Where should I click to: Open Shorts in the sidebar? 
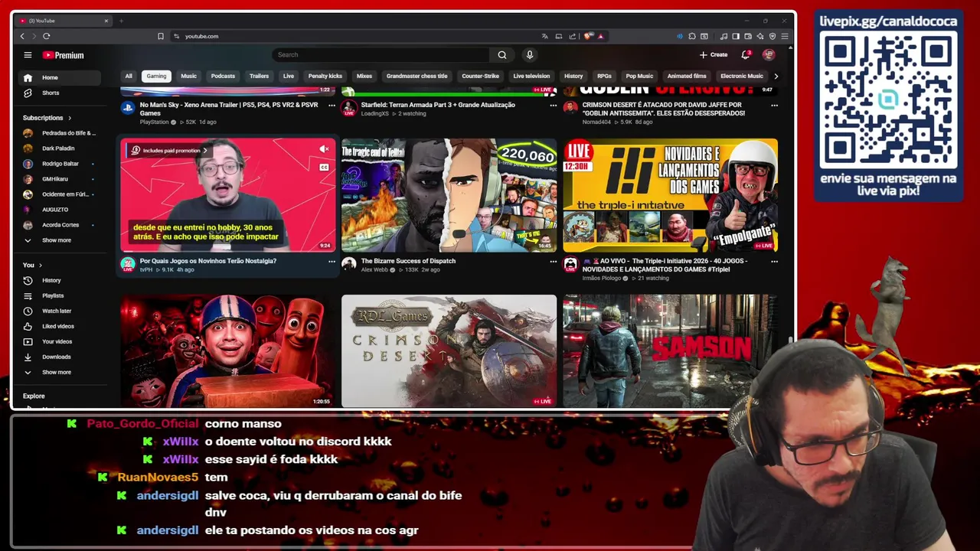(60, 93)
